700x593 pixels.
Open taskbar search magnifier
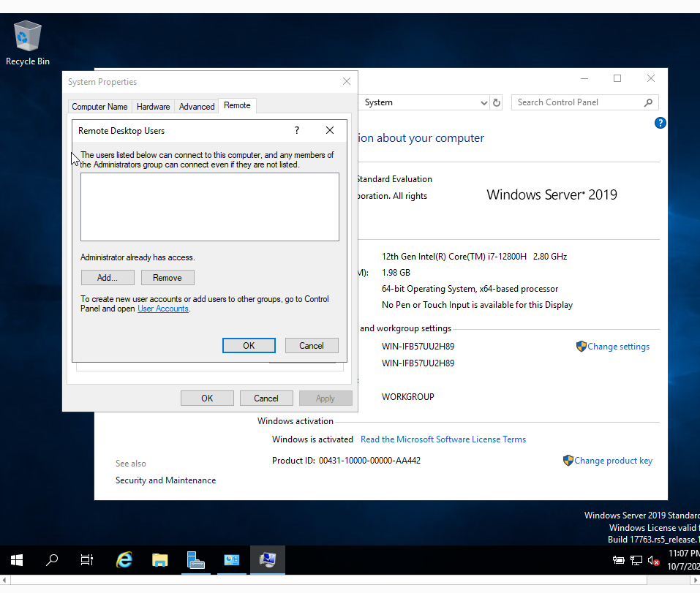click(52, 559)
